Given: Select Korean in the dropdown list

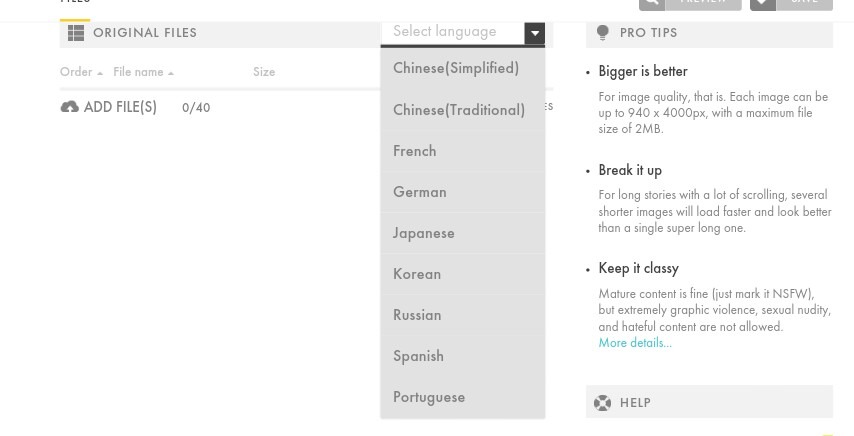Looking at the screenshot, I should 417,274.
